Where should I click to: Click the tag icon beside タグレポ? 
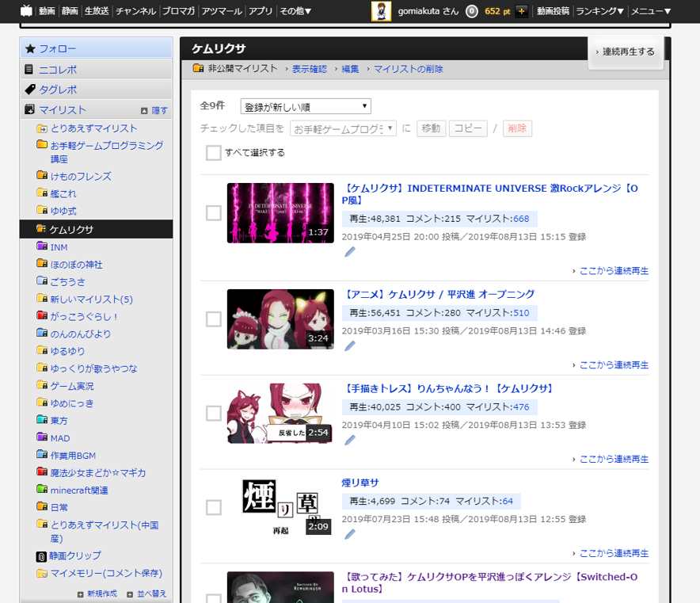(30, 90)
